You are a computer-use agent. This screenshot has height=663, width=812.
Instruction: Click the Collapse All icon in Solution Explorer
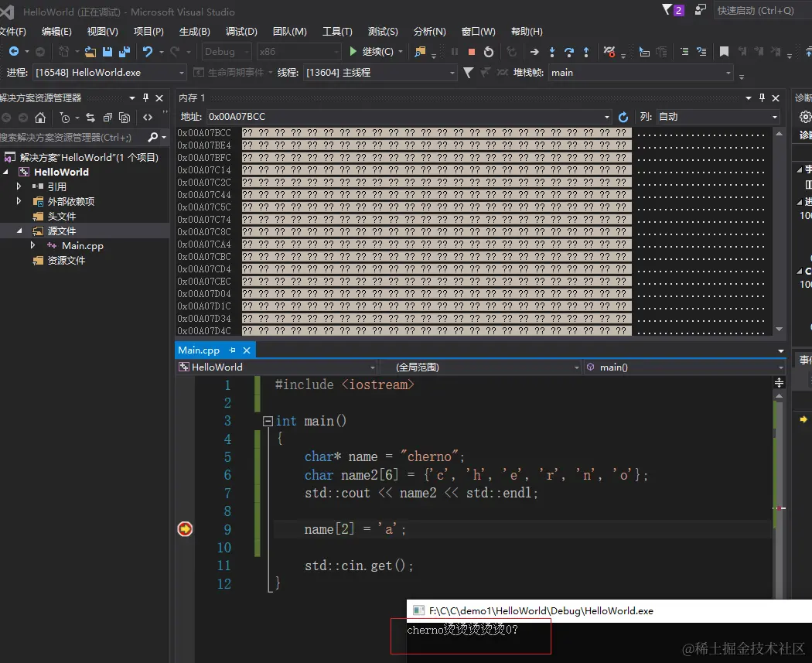click(x=106, y=118)
